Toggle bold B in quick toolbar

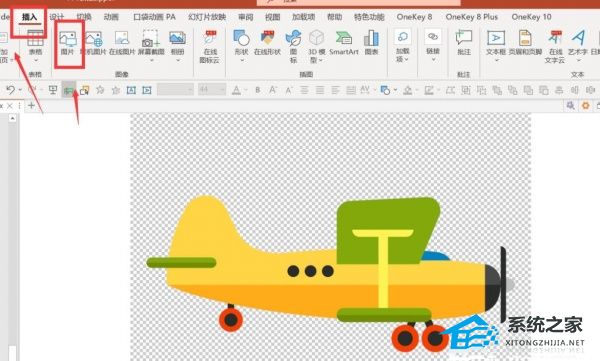(258, 90)
